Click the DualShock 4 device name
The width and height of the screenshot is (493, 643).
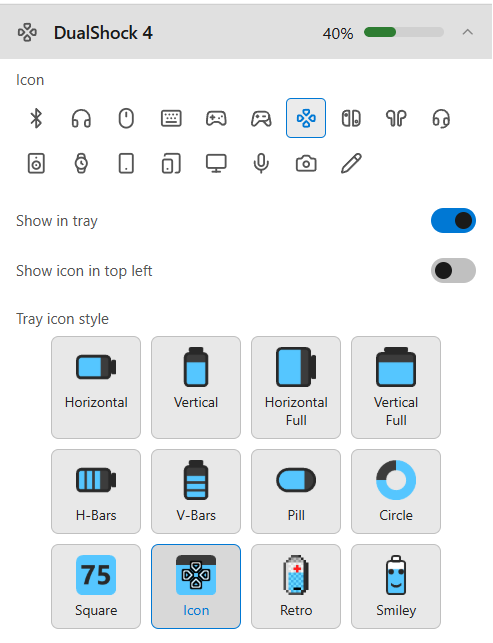pos(103,33)
